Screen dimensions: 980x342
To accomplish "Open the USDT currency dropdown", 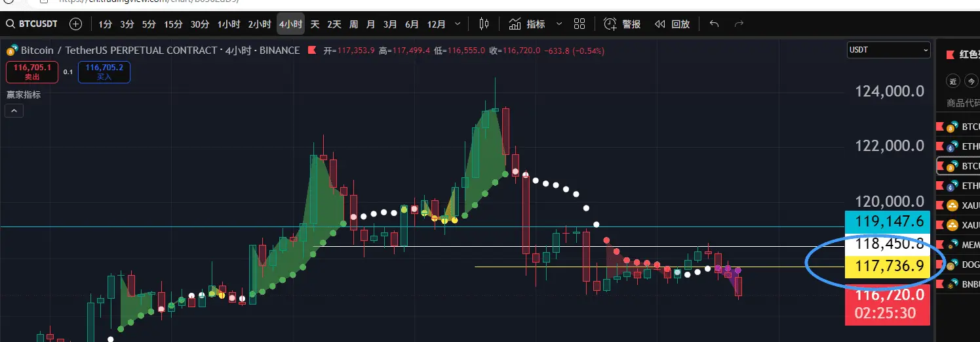I will click(888, 50).
